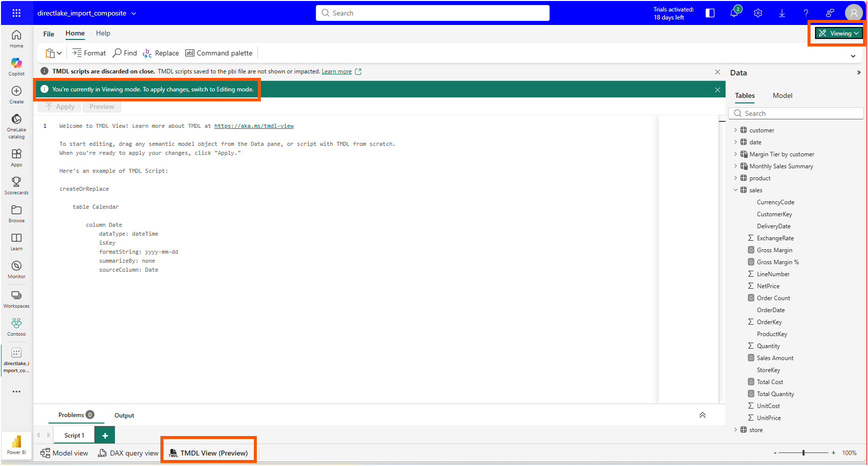Switch to the Output tab
This screenshot has width=868, height=466.
coord(124,415)
